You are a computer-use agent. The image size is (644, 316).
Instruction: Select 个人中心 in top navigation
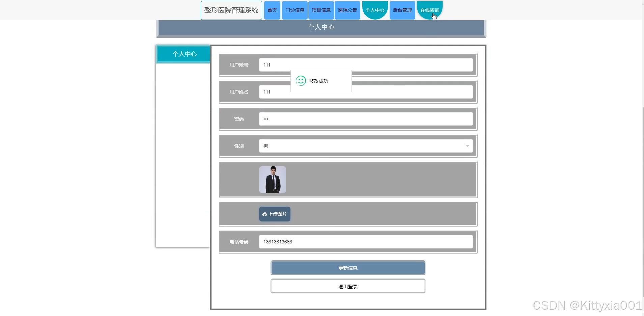[375, 10]
